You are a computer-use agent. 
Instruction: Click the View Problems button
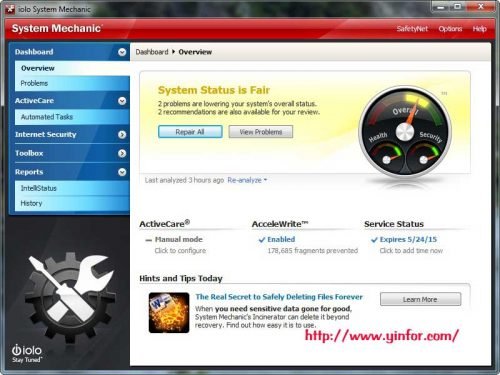tap(261, 132)
